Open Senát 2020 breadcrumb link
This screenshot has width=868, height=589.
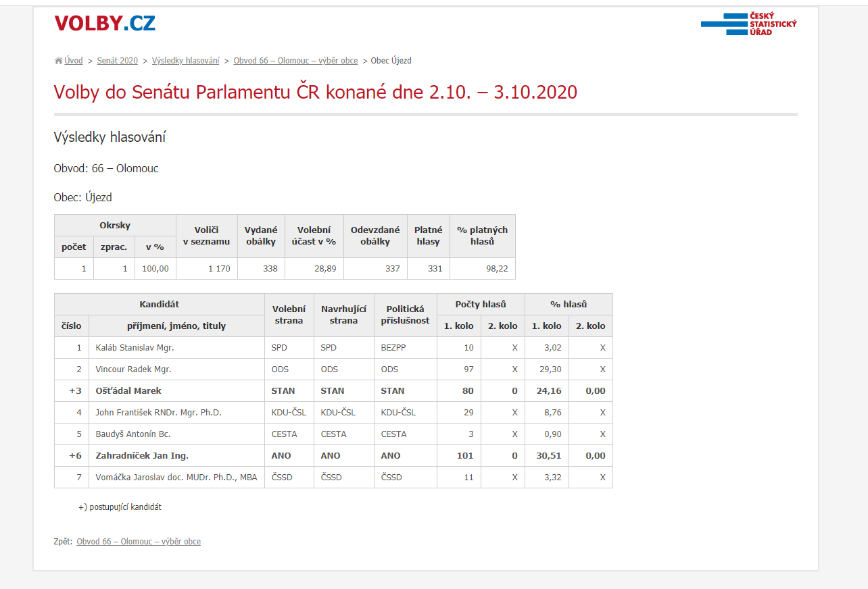point(117,61)
